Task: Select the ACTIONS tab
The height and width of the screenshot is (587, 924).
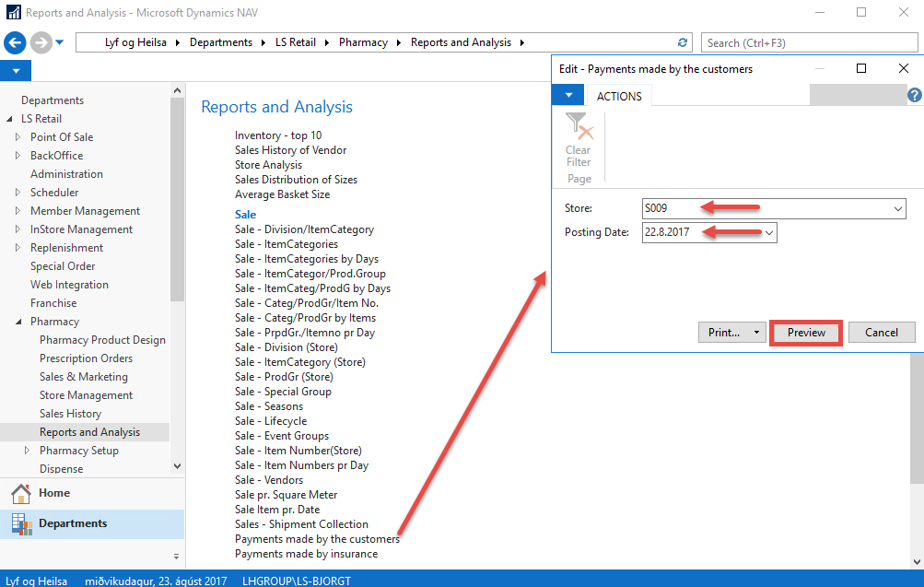Action: coord(619,96)
